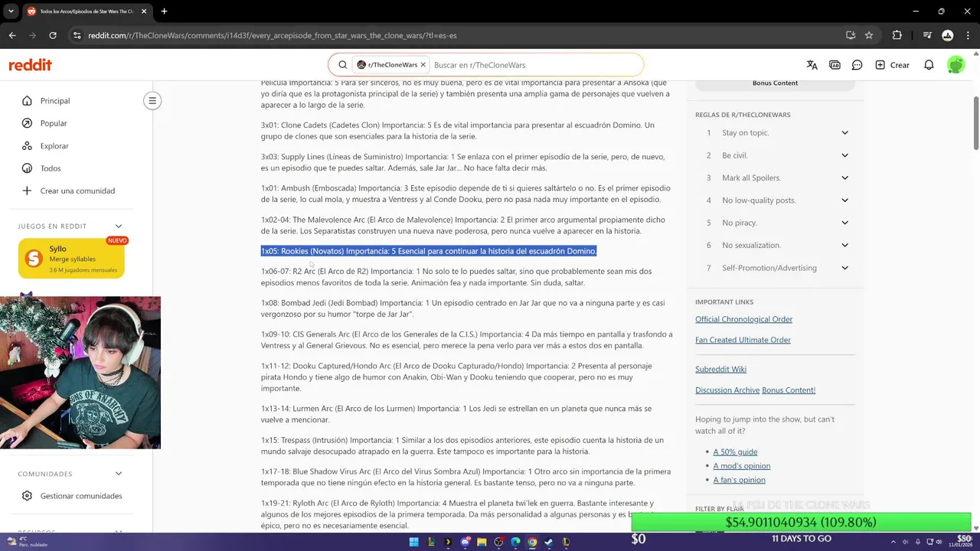Reload the page

click(53, 35)
